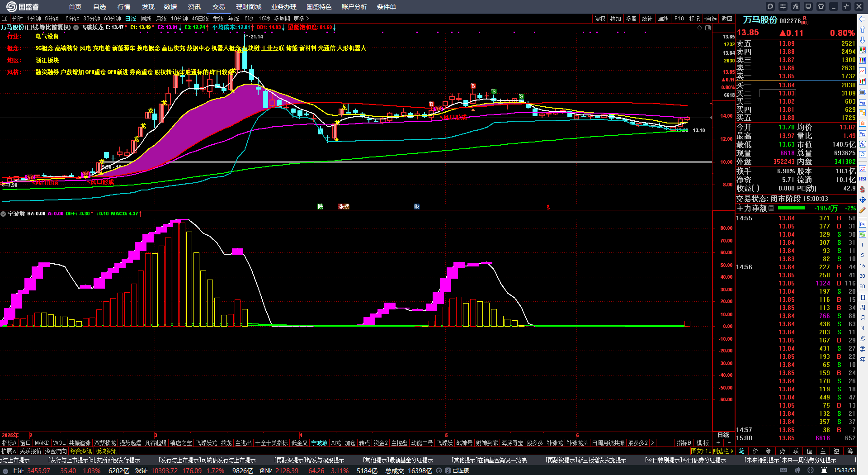Expand the 更多 periods dropdown
The height and width of the screenshot is (475, 868).
point(301,19)
